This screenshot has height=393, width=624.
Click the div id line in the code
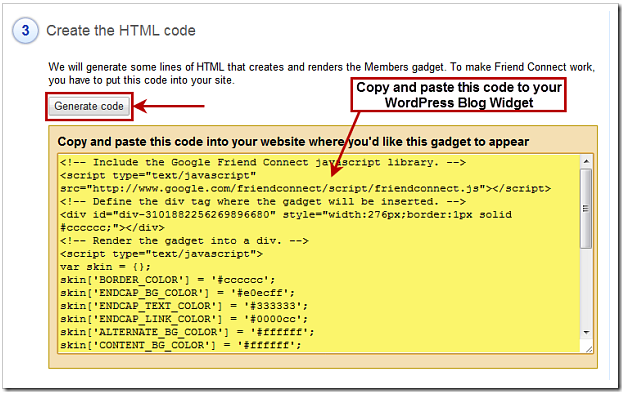coord(286,214)
